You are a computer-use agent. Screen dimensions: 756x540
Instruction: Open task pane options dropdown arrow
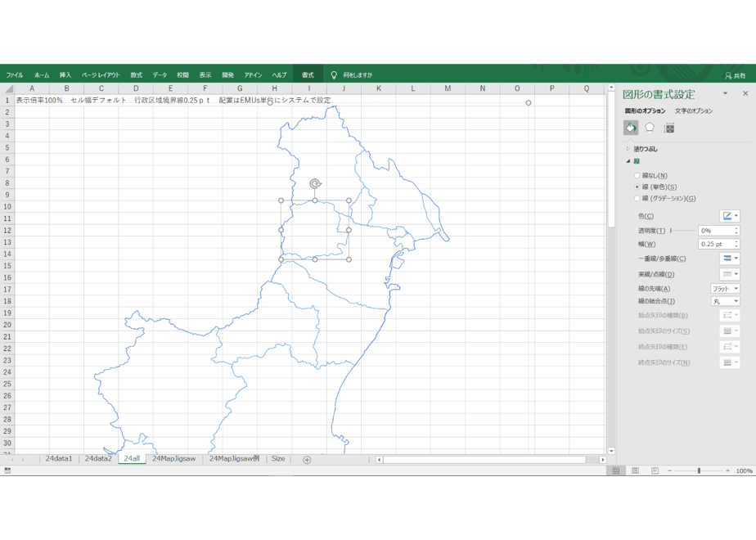[x=725, y=93]
